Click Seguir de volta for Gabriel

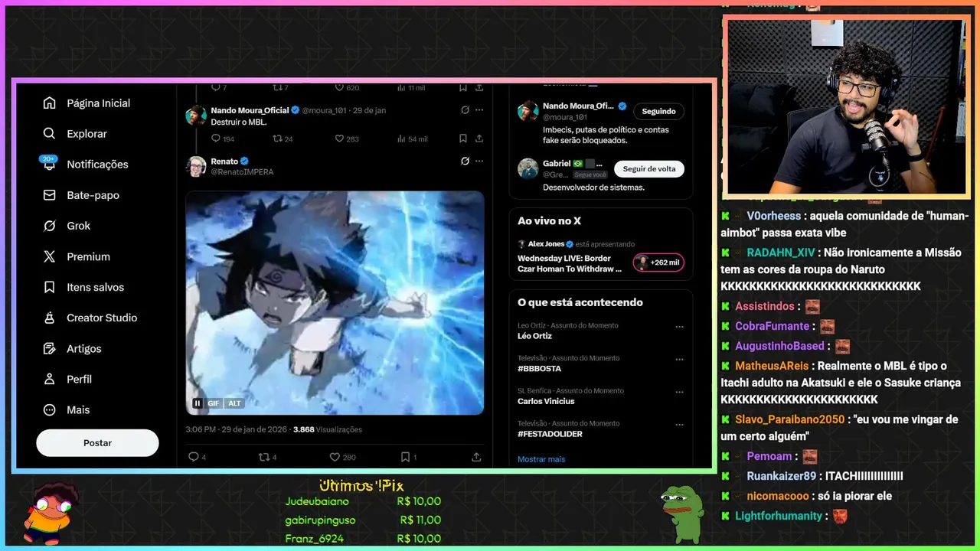(649, 168)
